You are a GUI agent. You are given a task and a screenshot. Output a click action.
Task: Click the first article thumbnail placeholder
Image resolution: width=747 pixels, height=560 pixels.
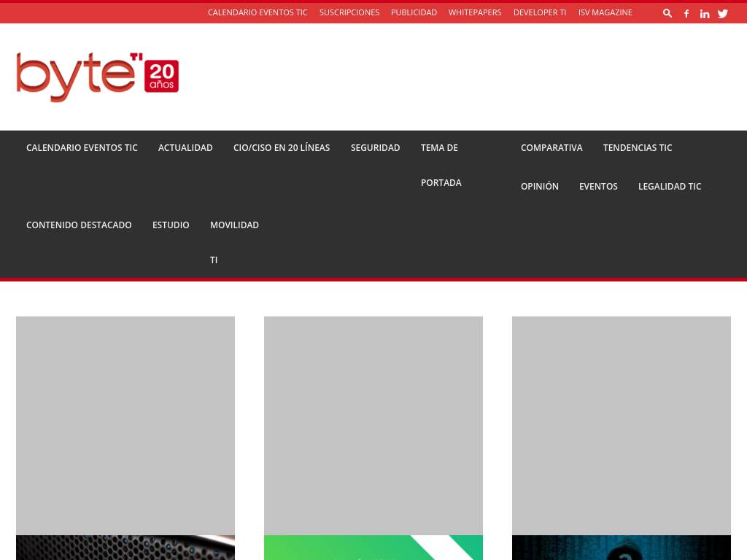coord(125,426)
